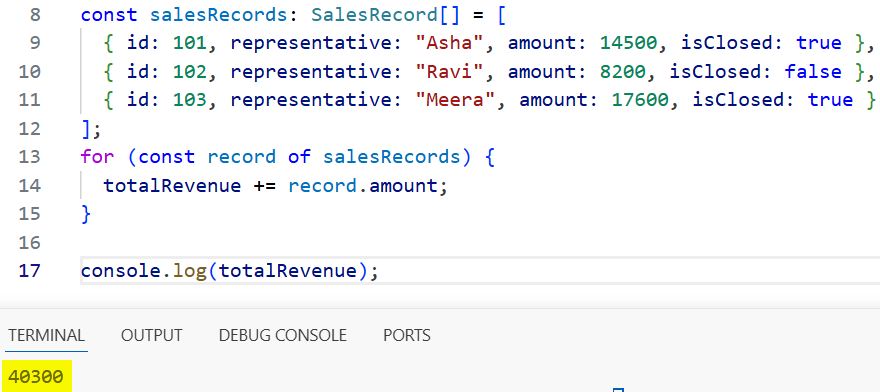
Task: Click console on line 17
Action: (x=121, y=271)
